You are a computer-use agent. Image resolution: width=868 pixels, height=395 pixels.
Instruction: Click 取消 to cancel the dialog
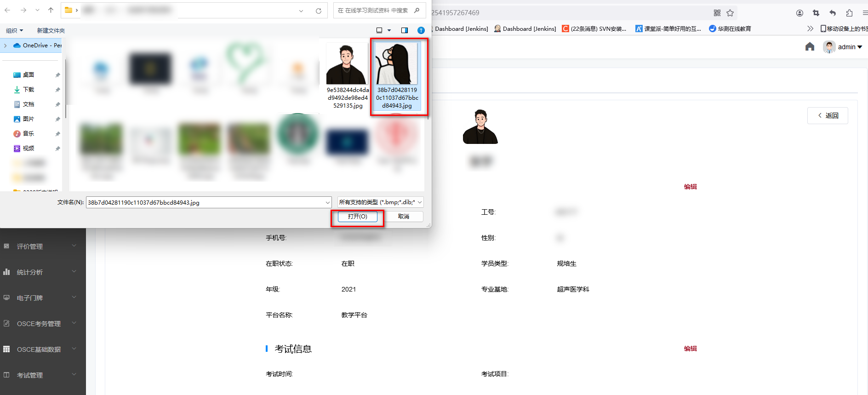pos(404,217)
